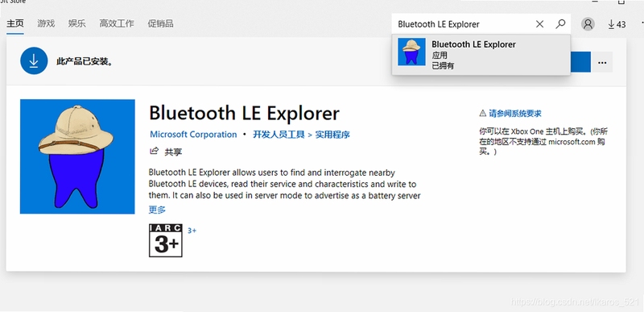Click the Bluetooth LE Explorer title text

245,114
